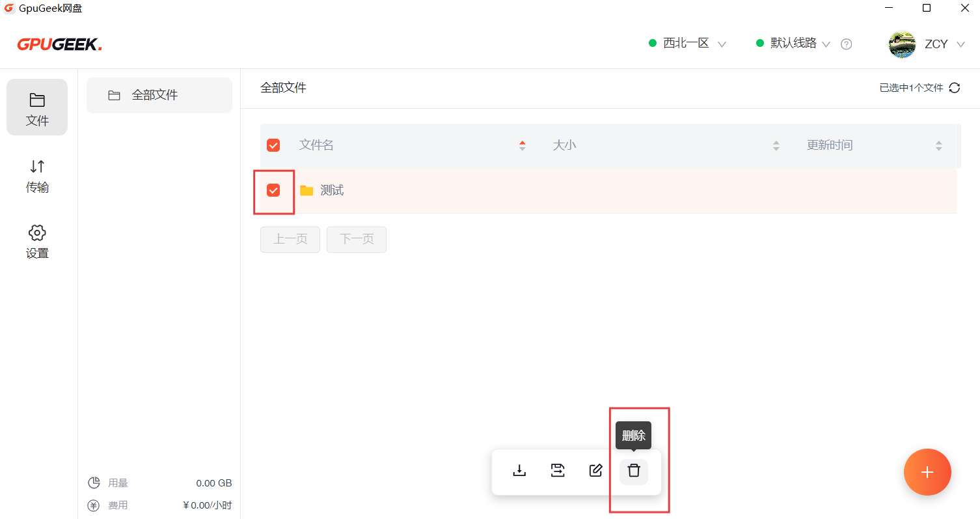Switch to the 传输 transfer tab
Image resolution: width=980 pixels, height=519 pixels.
[x=37, y=176]
